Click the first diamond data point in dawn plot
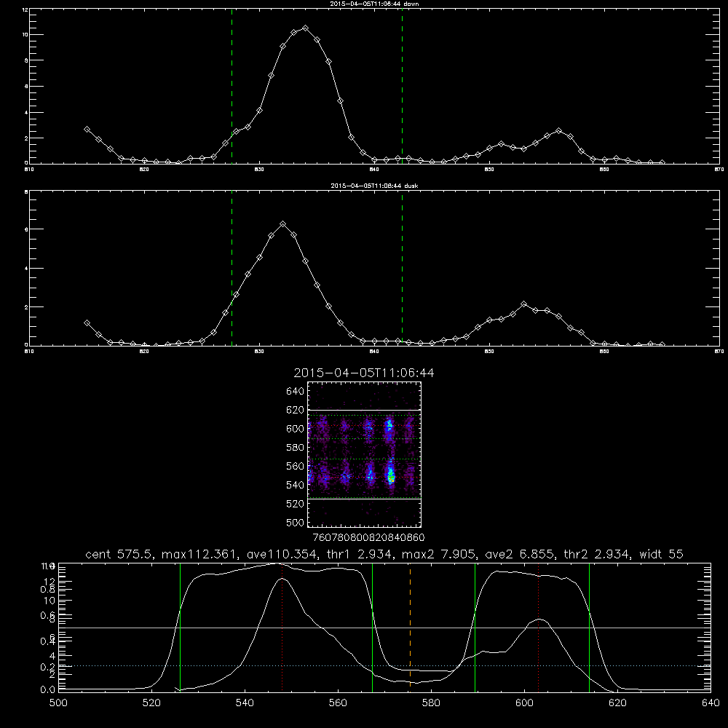This screenshot has width=728, height=728. point(87,129)
